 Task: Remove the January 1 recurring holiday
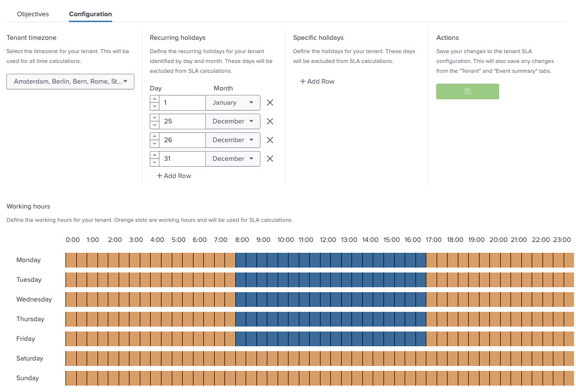tap(270, 102)
